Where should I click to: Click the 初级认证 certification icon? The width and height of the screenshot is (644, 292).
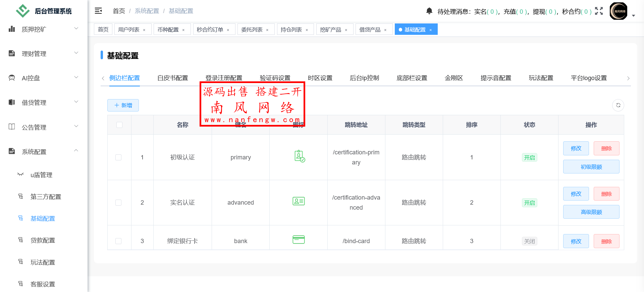click(x=299, y=156)
